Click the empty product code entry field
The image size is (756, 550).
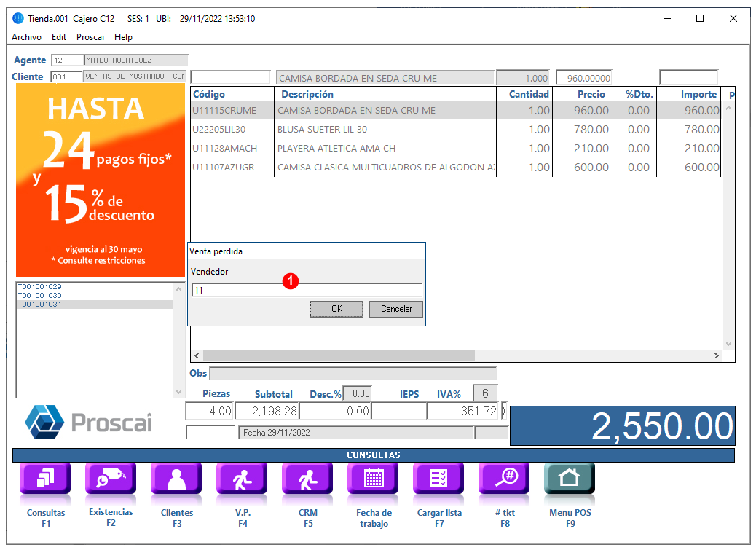click(230, 77)
